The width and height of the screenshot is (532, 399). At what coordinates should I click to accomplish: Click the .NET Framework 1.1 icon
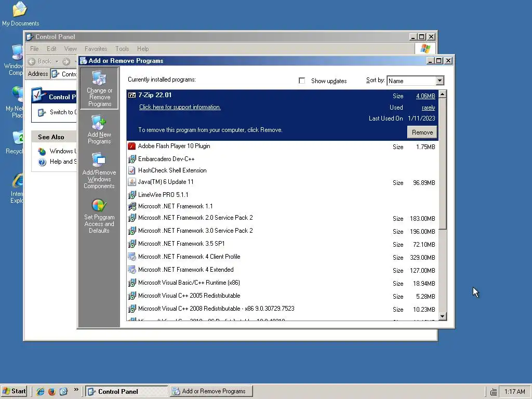click(131, 206)
